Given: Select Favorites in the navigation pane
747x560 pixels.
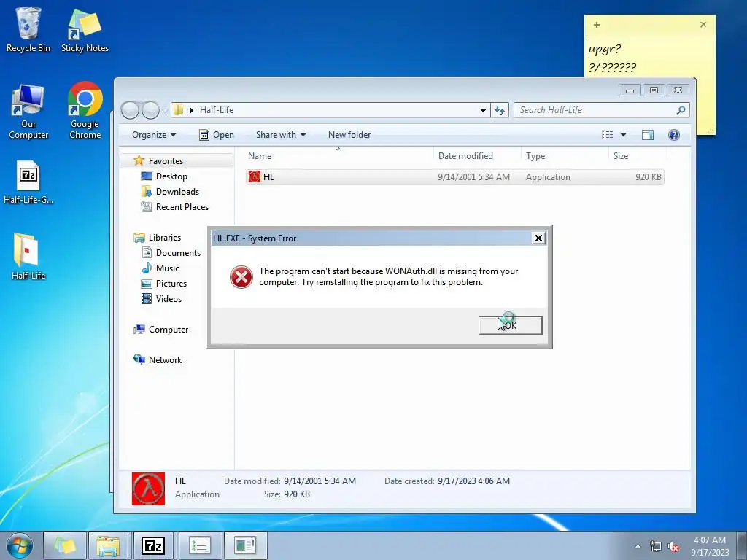Looking at the screenshot, I should pyautogui.click(x=166, y=161).
